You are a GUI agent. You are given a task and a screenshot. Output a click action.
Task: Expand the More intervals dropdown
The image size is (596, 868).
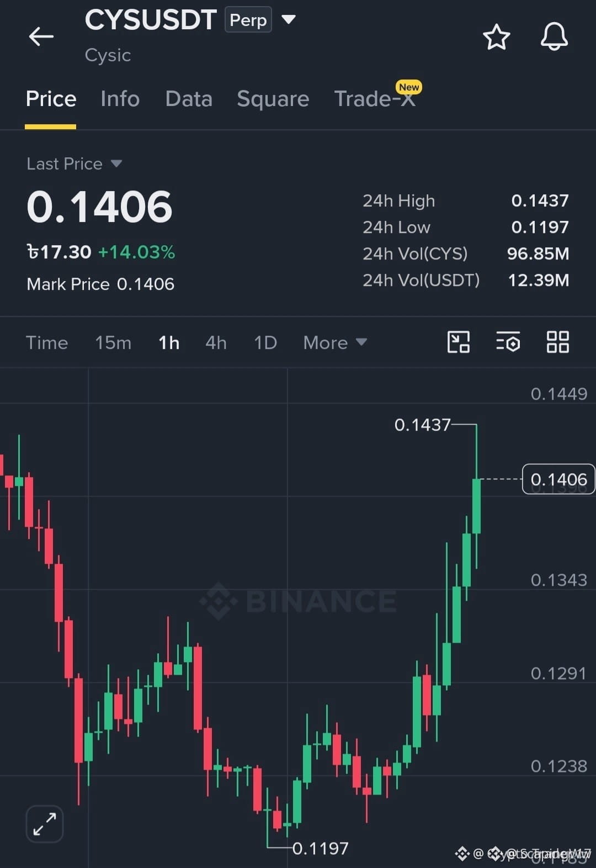[335, 343]
